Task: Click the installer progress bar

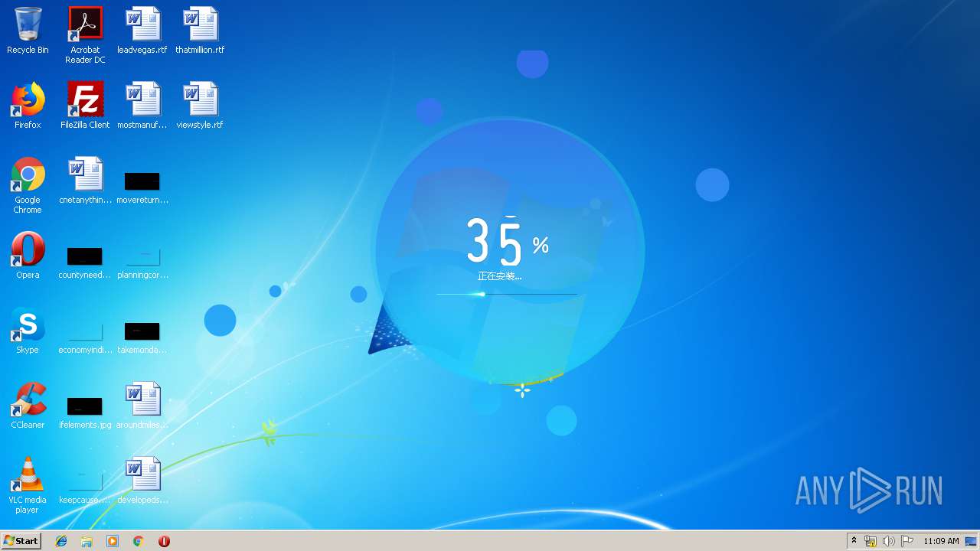Action: (x=507, y=294)
